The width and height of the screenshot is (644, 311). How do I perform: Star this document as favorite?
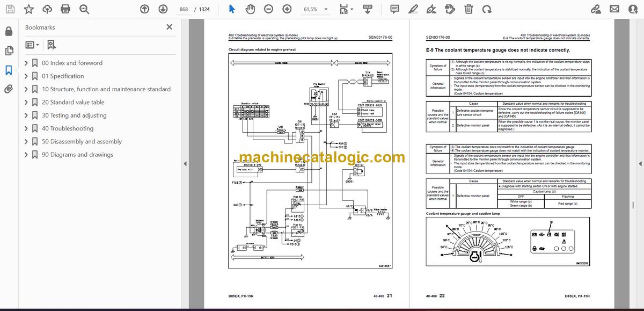coord(29,9)
